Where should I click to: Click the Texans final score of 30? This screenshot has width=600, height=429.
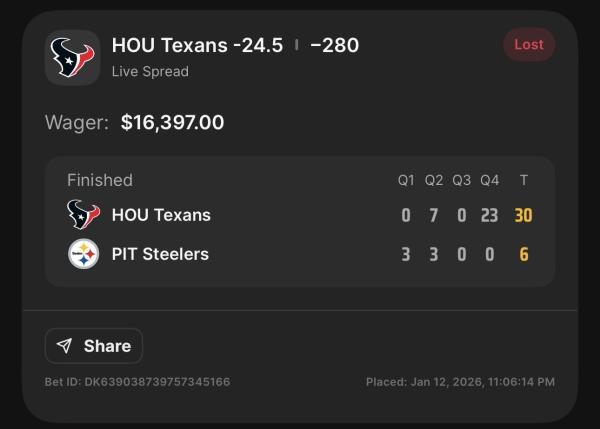(x=523, y=215)
